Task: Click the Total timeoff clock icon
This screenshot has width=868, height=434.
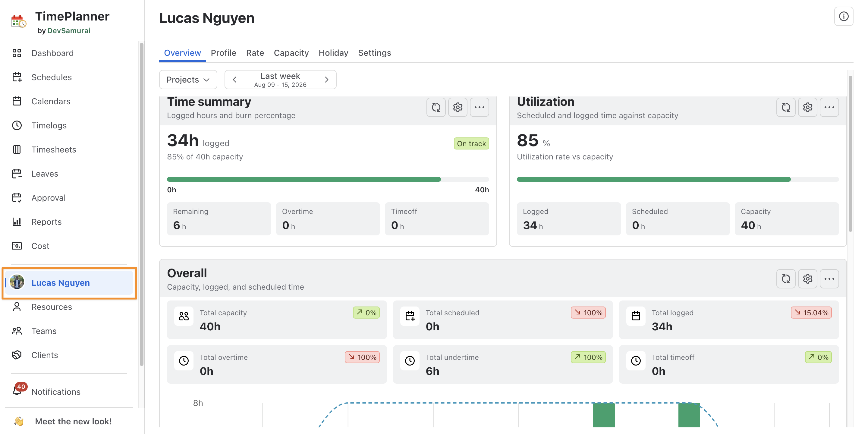Action: (x=636, y=361)
